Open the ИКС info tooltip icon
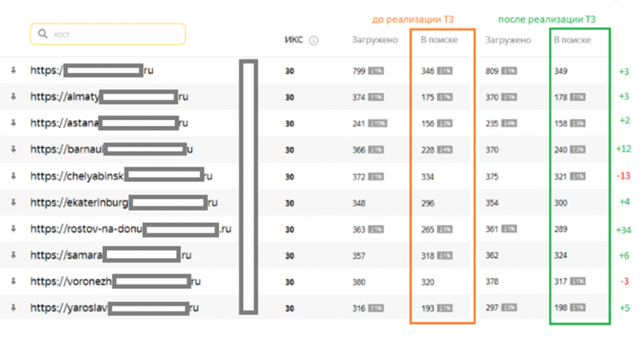This screenshot has height=340, width=644. click(313, 40)
